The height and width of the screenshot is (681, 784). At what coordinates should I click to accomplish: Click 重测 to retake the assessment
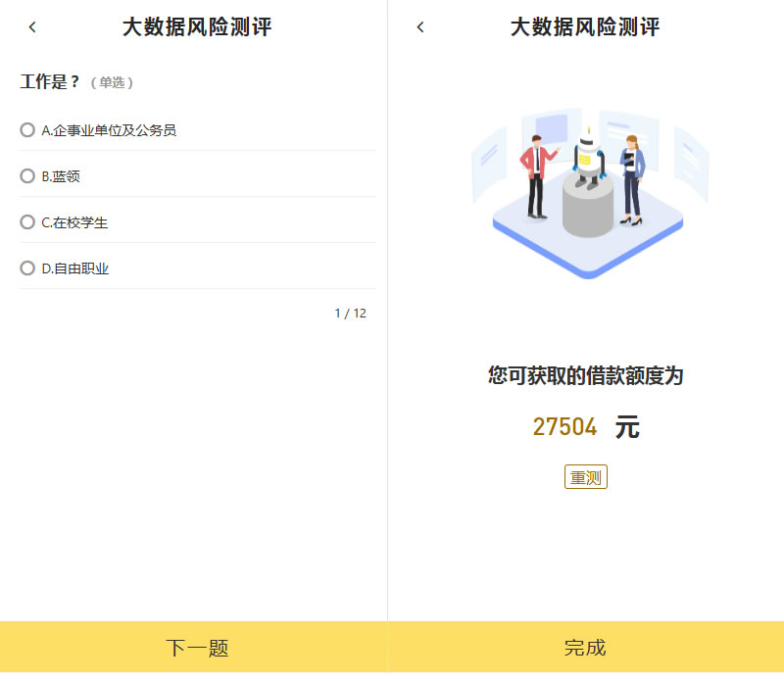(x=586, y=478)
